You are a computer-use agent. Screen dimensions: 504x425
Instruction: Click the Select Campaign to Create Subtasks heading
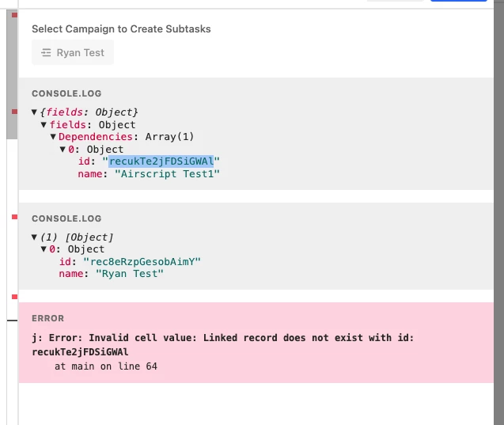[x=121, y=29]
